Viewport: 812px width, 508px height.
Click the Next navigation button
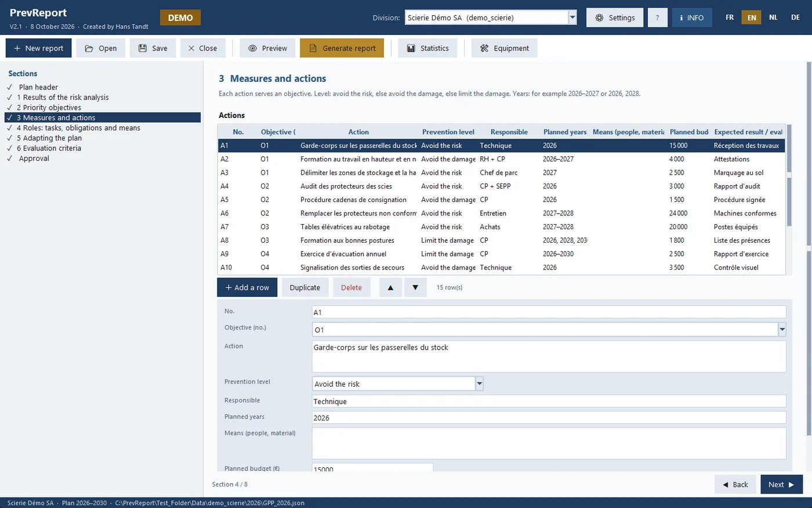[x=782, y=484]
